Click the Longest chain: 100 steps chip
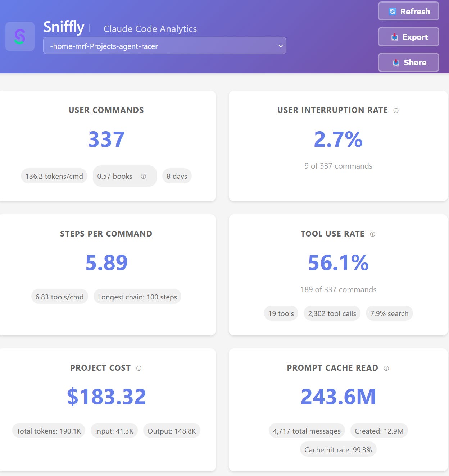449x476 pixels. (137, 297)
